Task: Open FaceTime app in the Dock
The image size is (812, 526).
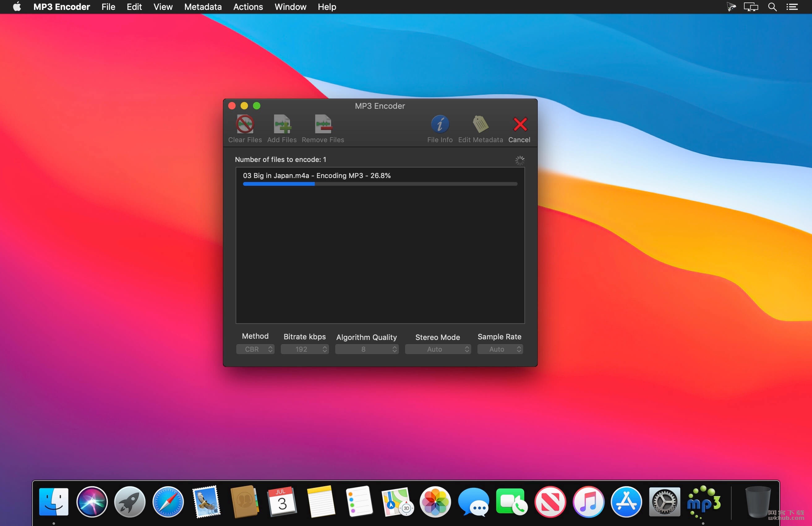Action: pyautogui.click(x=512, y=502)
